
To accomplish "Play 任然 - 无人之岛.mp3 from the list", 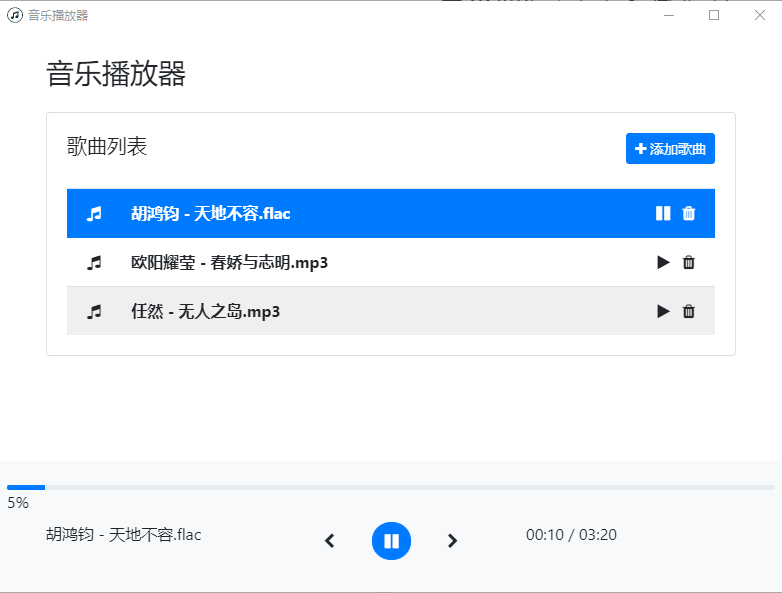I will tap(663, 311).
